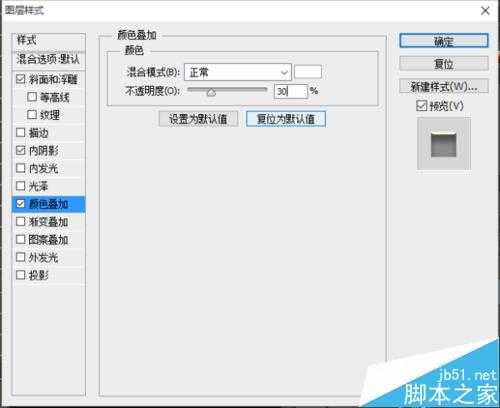Screen dimensions: 500x408
Task: Select the 外发光 label in list
Action: [43, 257]
